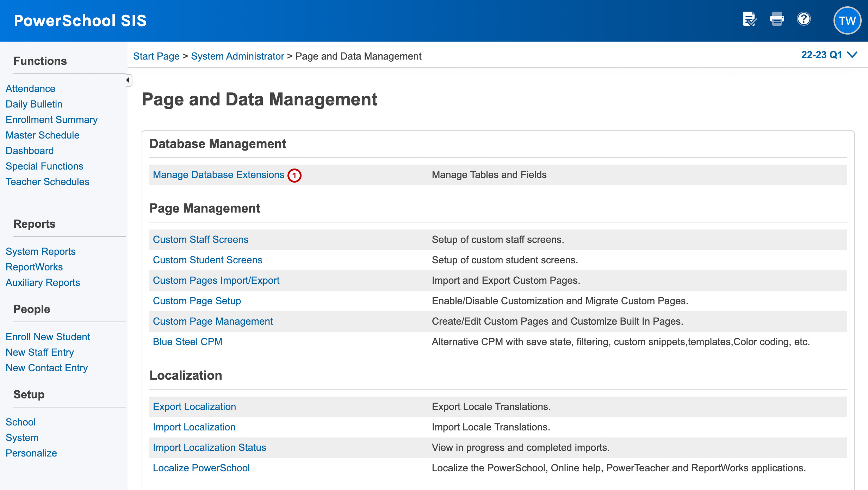Click 'Create/Edit Custom Pages' description

pos(558,321)
